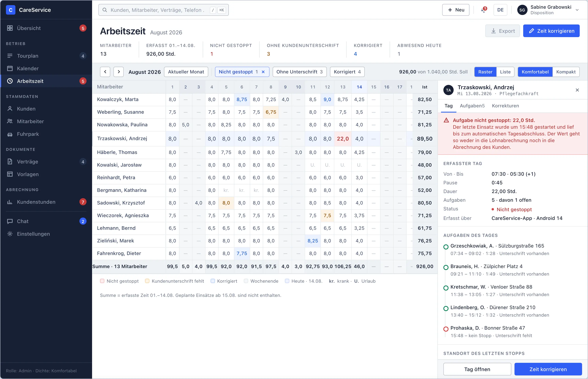Click Korrigiert legend swatch

point(213,281)
